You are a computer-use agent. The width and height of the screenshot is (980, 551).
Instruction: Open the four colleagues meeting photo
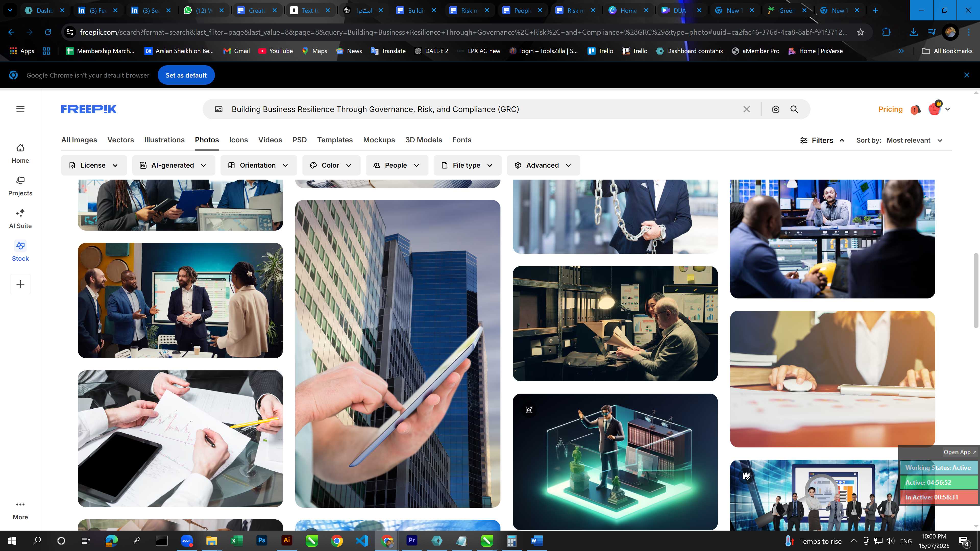point(180,300)
